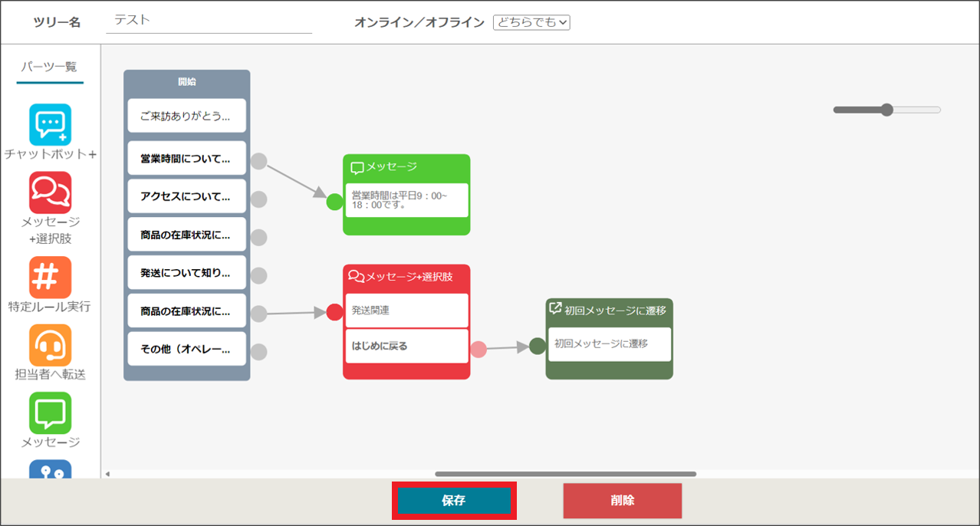Click the 保存 button
The height and width of the screenshot is (526, 980).
[454, 501]
